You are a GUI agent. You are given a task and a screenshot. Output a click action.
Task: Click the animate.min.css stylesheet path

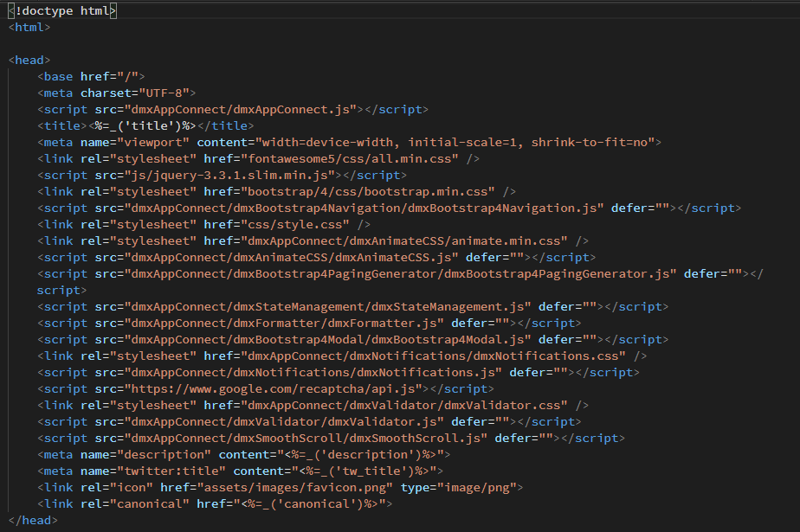[x=403, y=241]
